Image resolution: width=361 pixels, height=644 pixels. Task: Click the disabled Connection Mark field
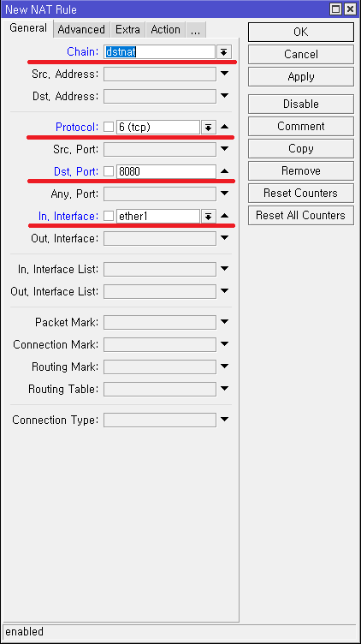point(160,344)
